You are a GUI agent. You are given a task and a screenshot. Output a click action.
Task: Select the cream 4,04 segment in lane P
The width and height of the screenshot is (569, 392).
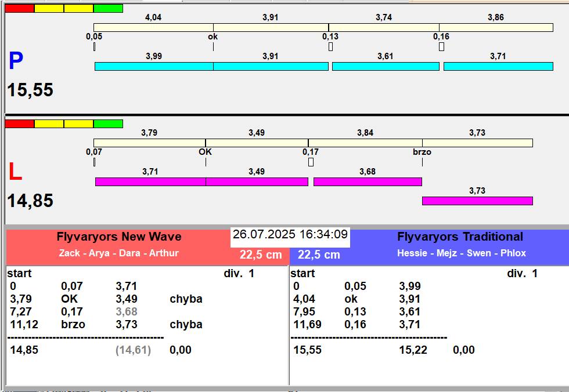point(153,28)
